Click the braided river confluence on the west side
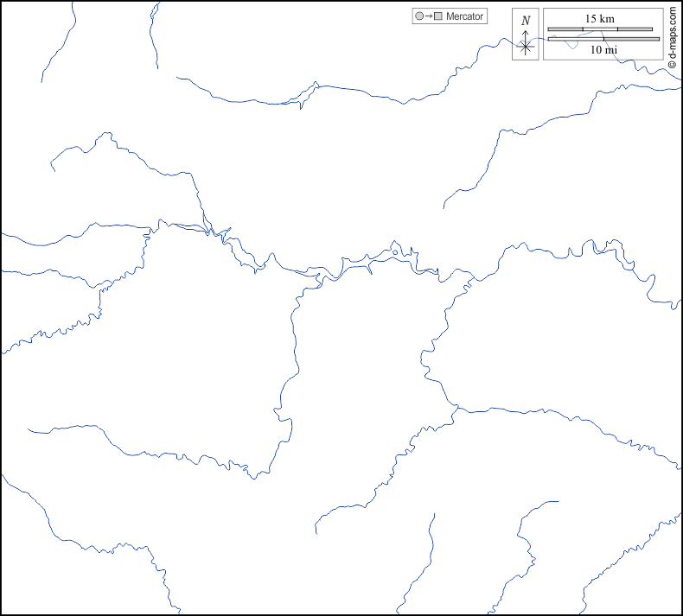This screenshot has width=683, height=616. coord(207,230)
